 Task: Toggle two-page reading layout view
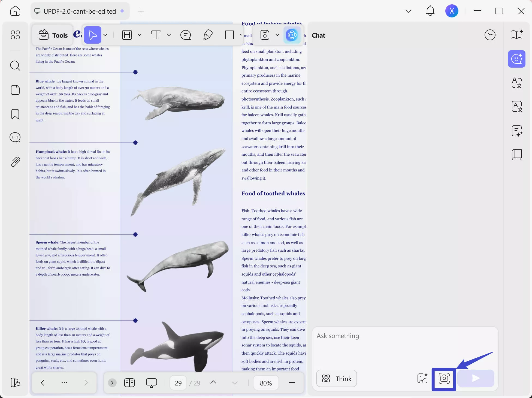coord(129,383)
